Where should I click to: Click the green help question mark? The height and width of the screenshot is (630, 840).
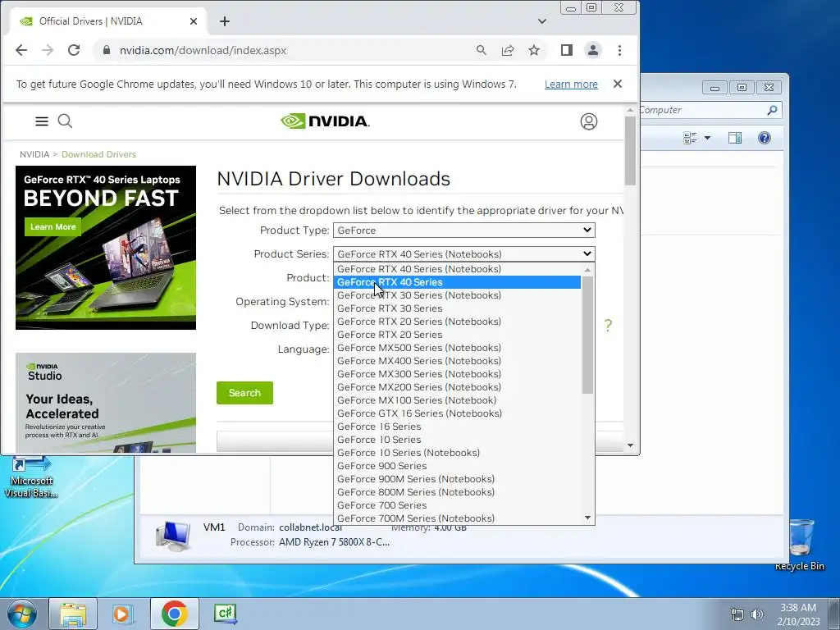tap(608, 325)
